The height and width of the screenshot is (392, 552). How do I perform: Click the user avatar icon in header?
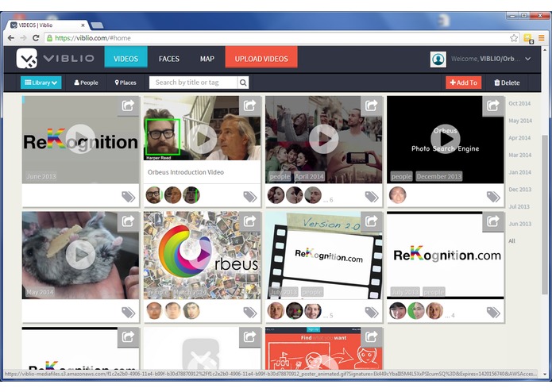pyautogui.click(x=438, y=59)
